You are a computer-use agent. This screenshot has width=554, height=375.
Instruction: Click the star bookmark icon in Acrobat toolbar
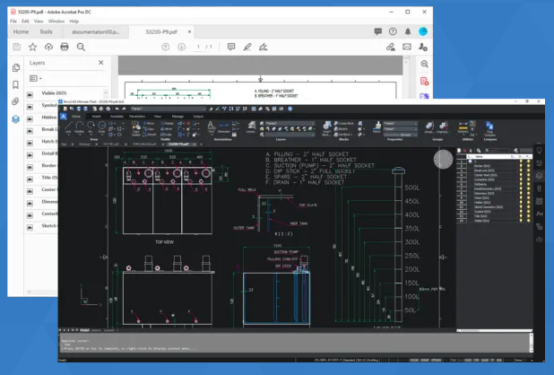pyautogui.click(x=33, y=47)
